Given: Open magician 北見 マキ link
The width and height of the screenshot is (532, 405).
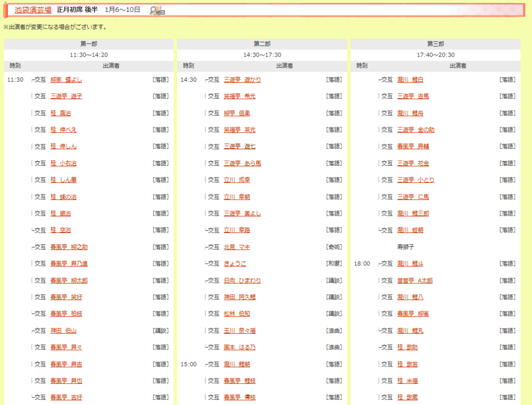Looking at the screenshot, I should click(x=236, y=247).
